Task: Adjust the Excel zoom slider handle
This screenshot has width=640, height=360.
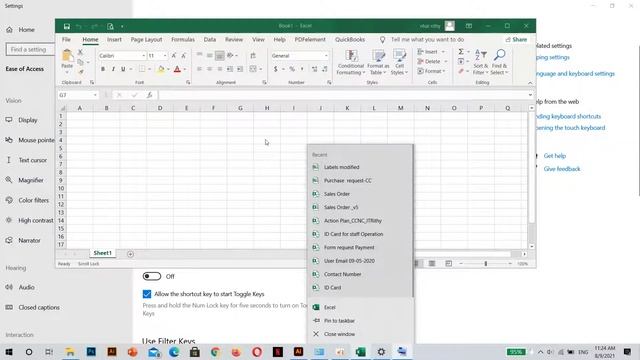Action: (x=486, y=264)
